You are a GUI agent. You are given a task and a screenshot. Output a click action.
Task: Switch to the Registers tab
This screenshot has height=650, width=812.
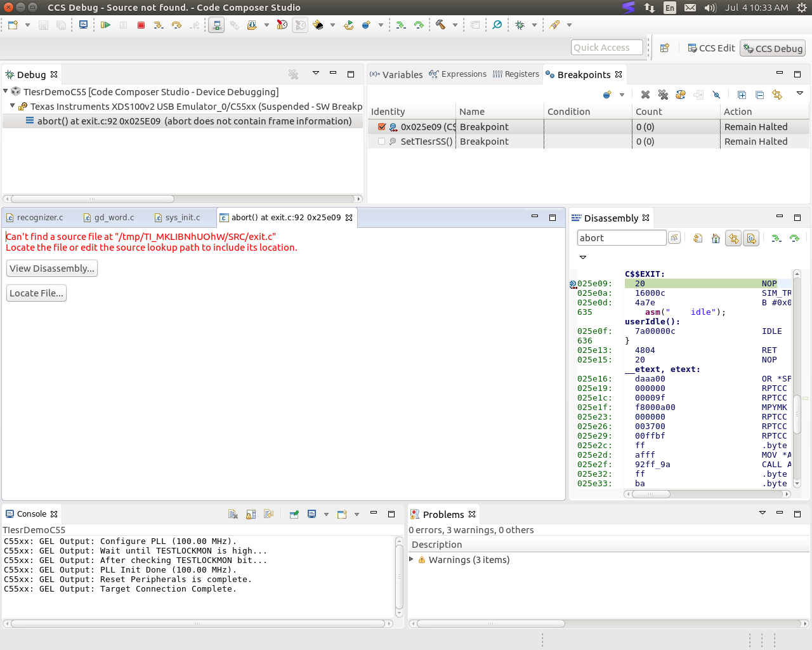point(516,74)
